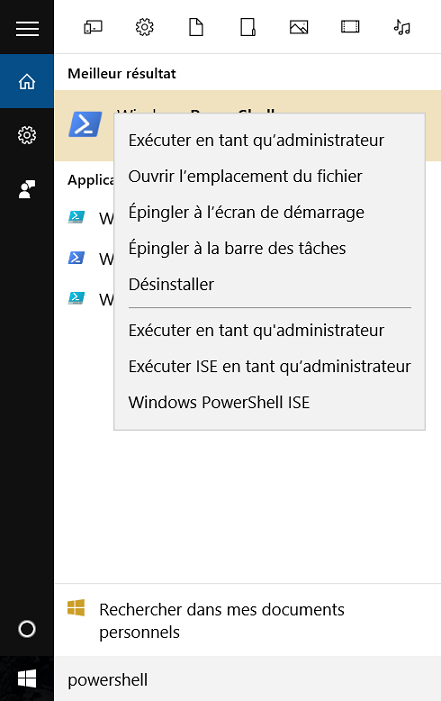Image resolution: width=441 pixels, height=701 pixels.
Task: Filter results by music icon
Action: 402,28
